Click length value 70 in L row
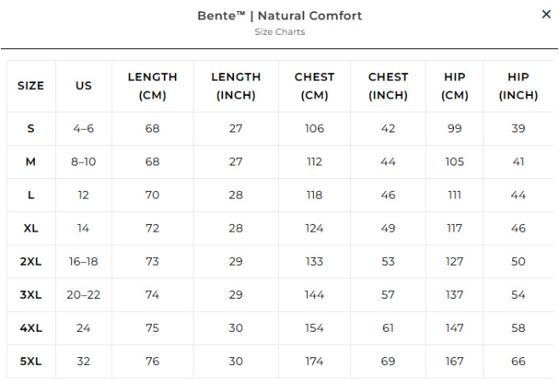 tap(152, 195)
